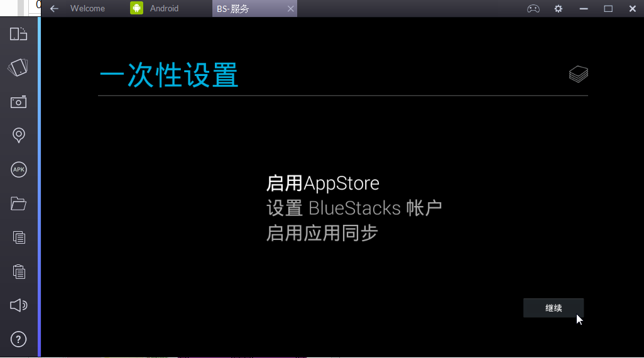Screen dimensions: 644x358
Task: Close the BlueStacks window
Action: [x=633, y=9]
